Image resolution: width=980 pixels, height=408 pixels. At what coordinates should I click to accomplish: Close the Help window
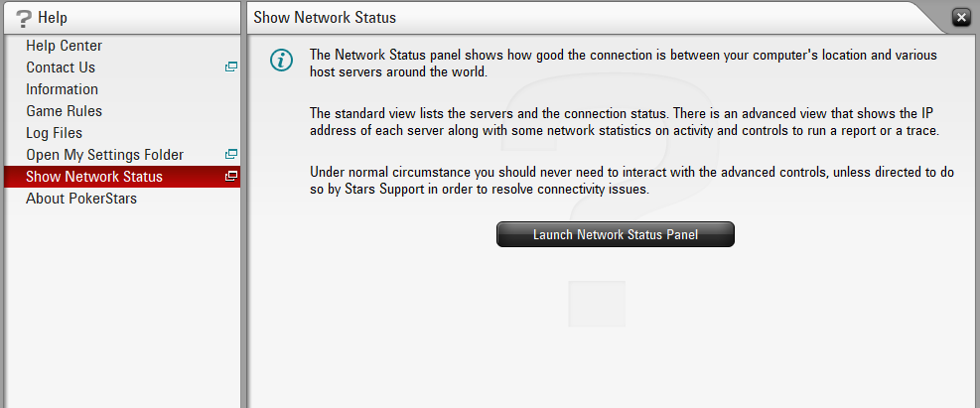point(961,18)
